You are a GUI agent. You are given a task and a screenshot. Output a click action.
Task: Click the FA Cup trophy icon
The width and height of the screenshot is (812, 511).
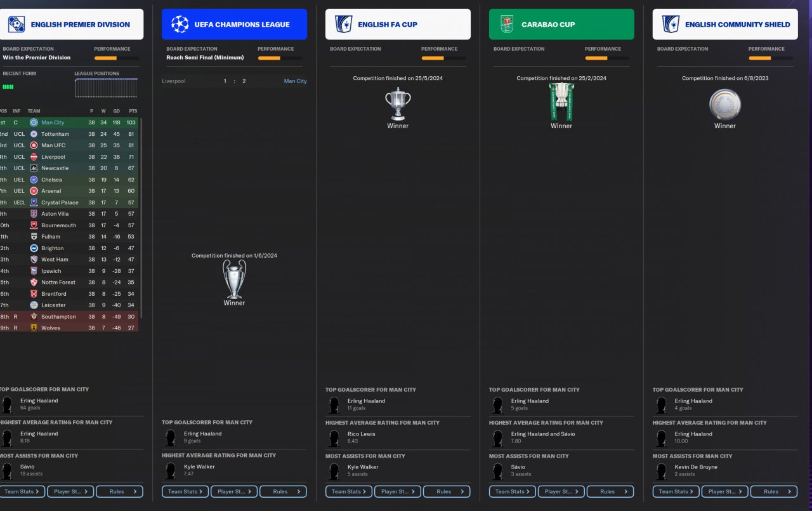[x=398, y=103]
